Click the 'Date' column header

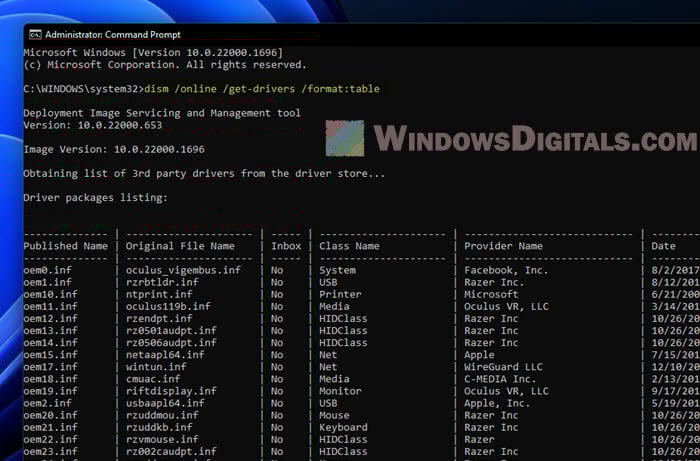663,246
